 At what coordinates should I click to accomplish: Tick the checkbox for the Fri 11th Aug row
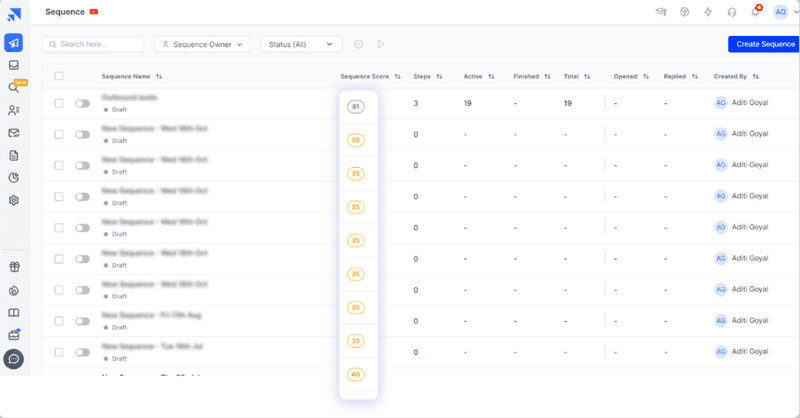click(x=59, y=321)
